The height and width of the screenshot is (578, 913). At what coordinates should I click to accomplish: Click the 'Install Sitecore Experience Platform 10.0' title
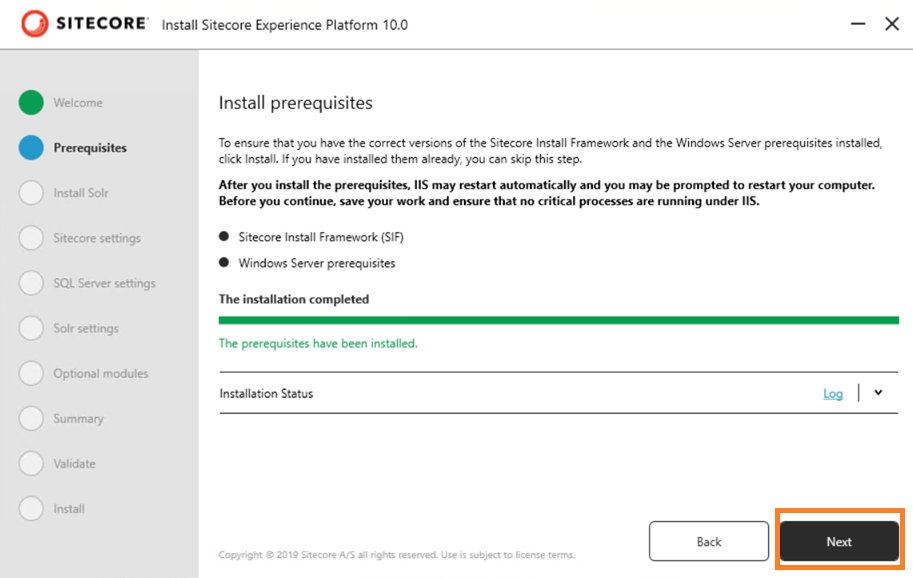(x=285, y=25)
